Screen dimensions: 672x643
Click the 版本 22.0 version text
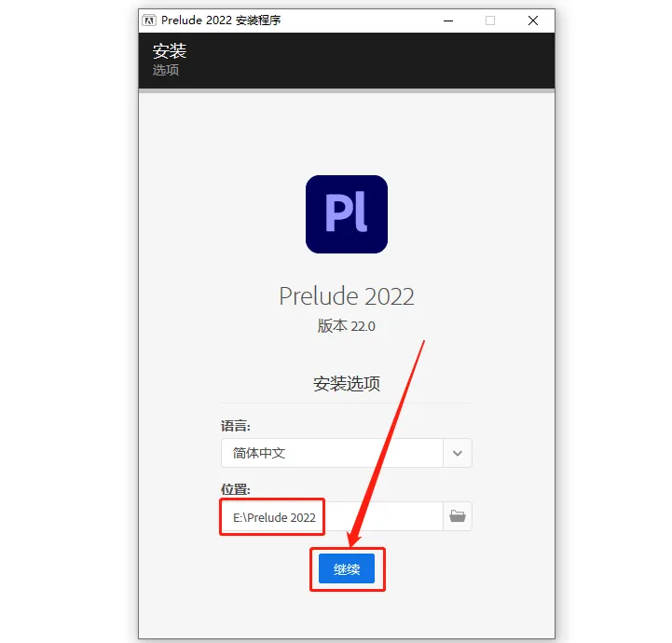(x=347, y=326)
